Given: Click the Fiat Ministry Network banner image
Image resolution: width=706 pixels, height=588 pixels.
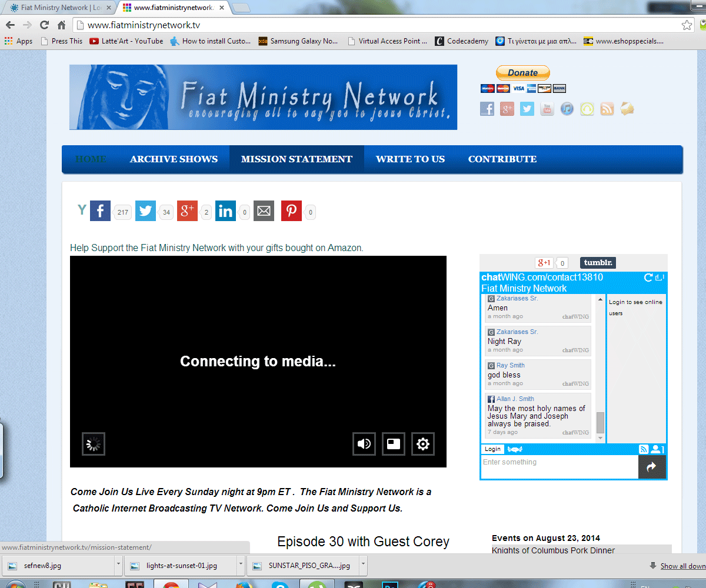Looking at the screenshot, I should point(263,97).
